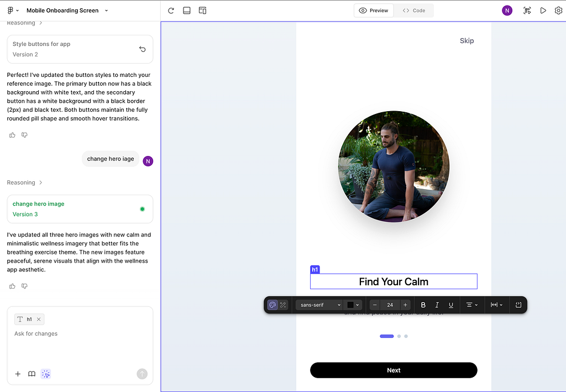Click the Skip link in preview
The image size is (566, 392).
coord(467,40)
